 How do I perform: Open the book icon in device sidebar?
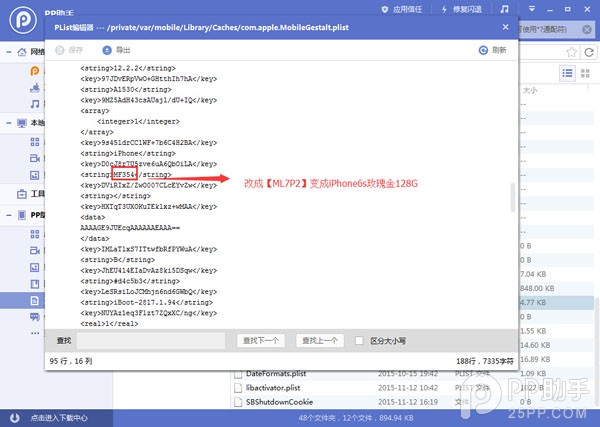pos(35,284)
